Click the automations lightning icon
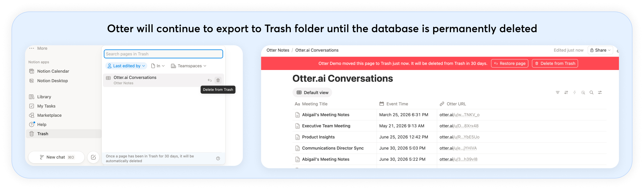The width and height of the screenshot is (644, 190). pyautogui.click(x=574, y=93)
